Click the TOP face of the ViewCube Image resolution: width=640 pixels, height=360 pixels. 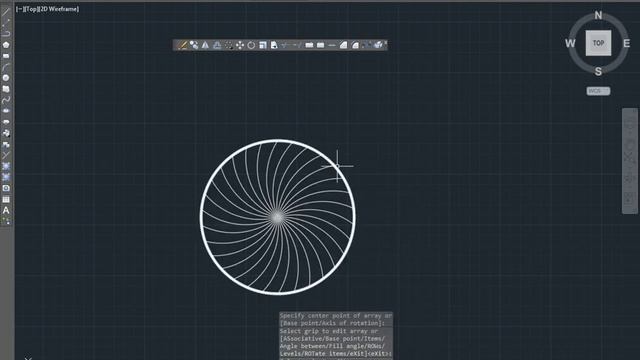(x=598, y=43)
